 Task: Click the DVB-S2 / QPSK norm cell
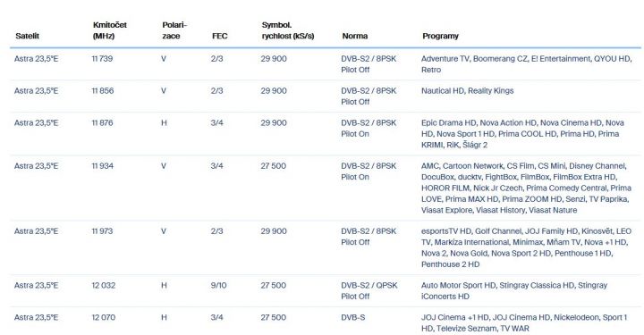click(x=369, y=290)
